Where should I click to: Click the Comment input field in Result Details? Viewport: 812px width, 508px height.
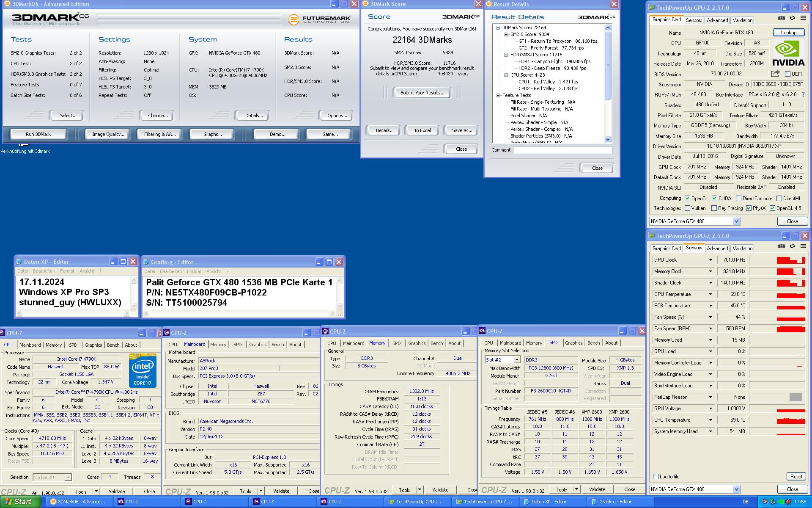[562, 150]
